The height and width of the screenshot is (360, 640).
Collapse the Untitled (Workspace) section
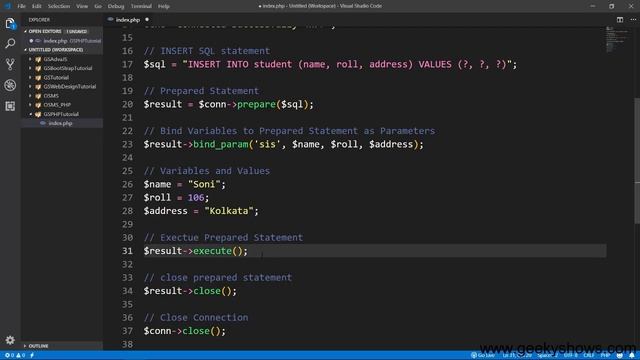[25, 50]
